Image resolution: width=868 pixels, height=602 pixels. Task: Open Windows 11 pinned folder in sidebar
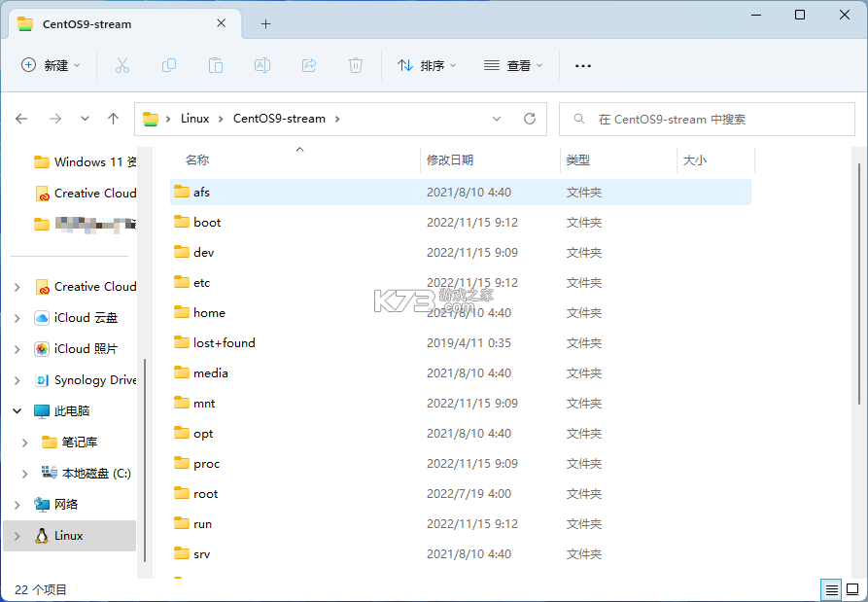tap(86, 161)
